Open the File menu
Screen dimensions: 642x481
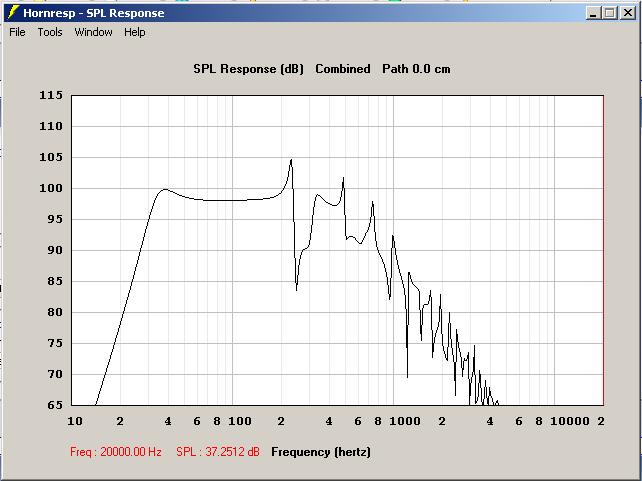click(x=17, y=32)
